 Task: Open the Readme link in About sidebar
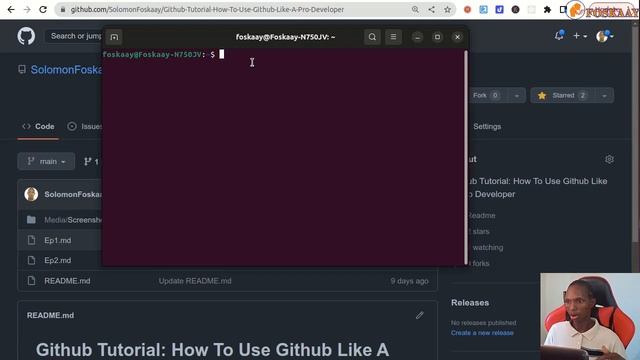pos(481,216)
